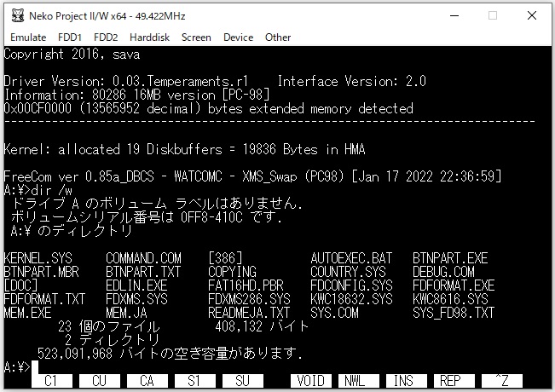Click KERNEL.SYS in the directory listing
The width and height of the screenshot is (555, 392).
[x=38, y=258]
